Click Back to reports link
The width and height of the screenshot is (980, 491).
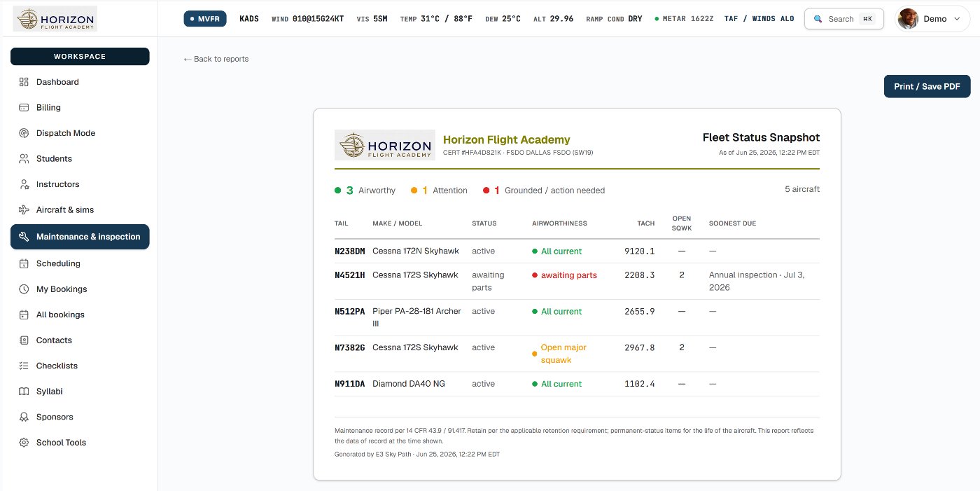point(216,59)
